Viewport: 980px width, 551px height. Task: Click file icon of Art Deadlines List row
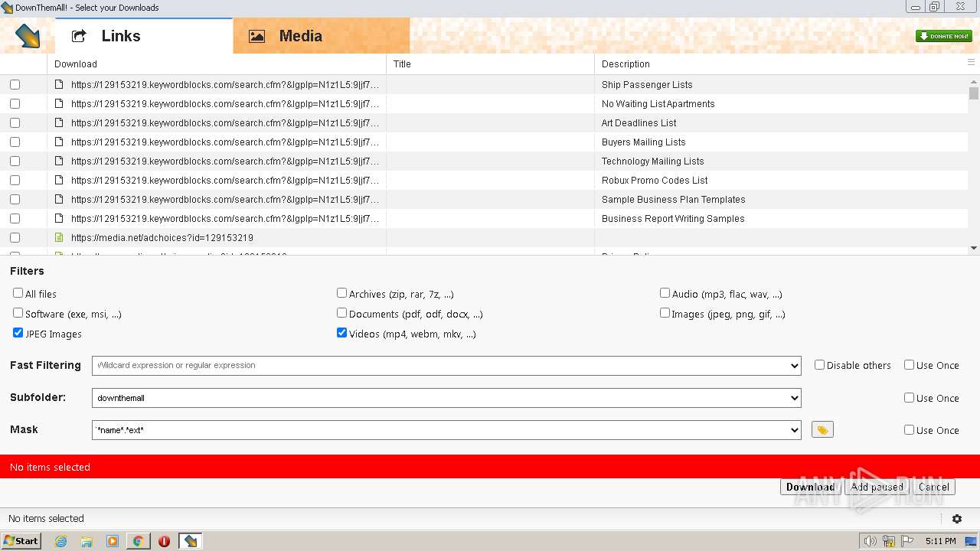coord(59,122)
